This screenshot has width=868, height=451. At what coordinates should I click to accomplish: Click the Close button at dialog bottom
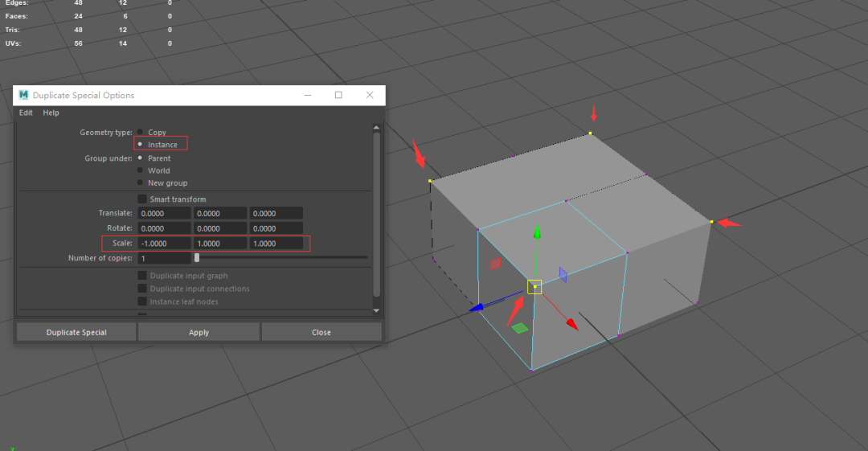(321, 332)
